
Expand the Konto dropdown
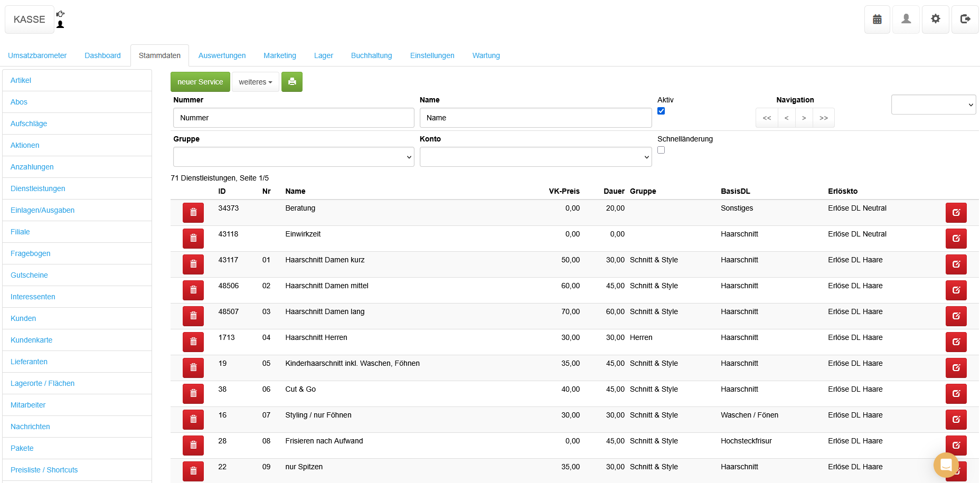click(x=535, y=157)
